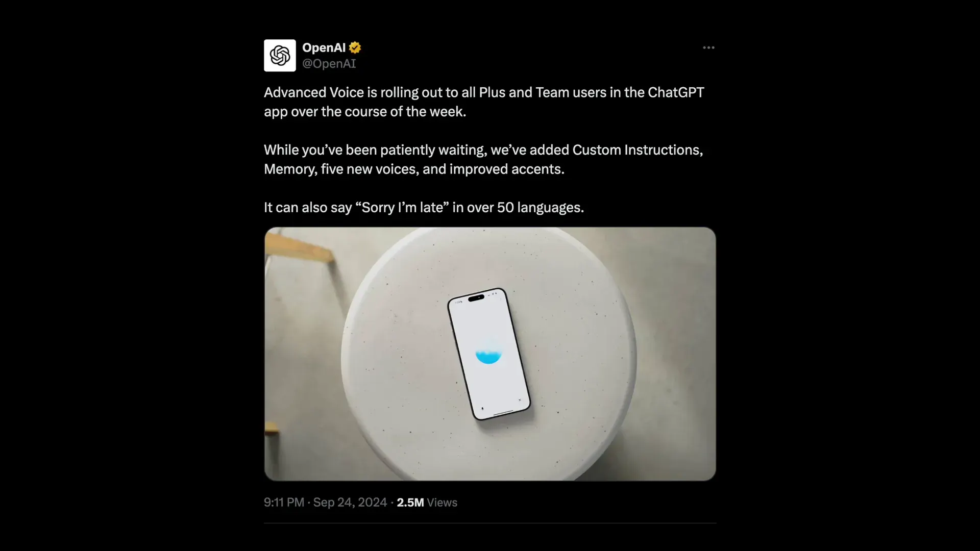Viewport: 980px width, 551px height.
Task: Click the Custom Instructions and Memory paragraph
Action: point(483,159)
